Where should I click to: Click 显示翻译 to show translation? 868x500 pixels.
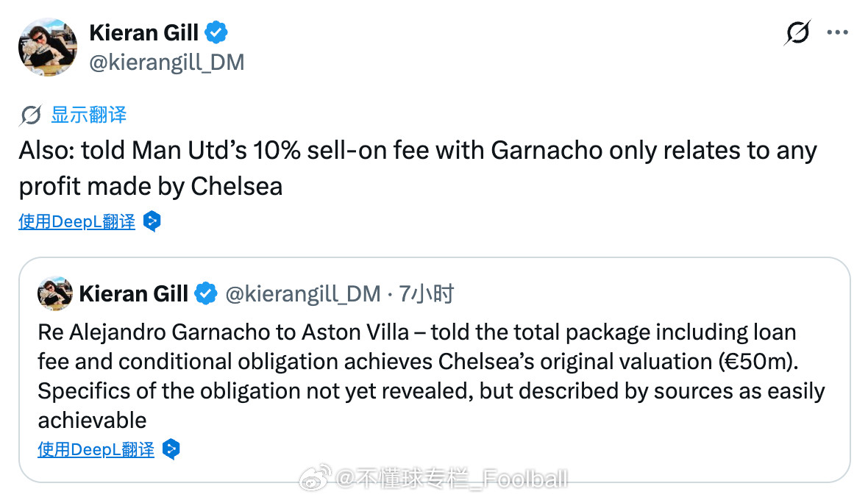coord(88,115)
